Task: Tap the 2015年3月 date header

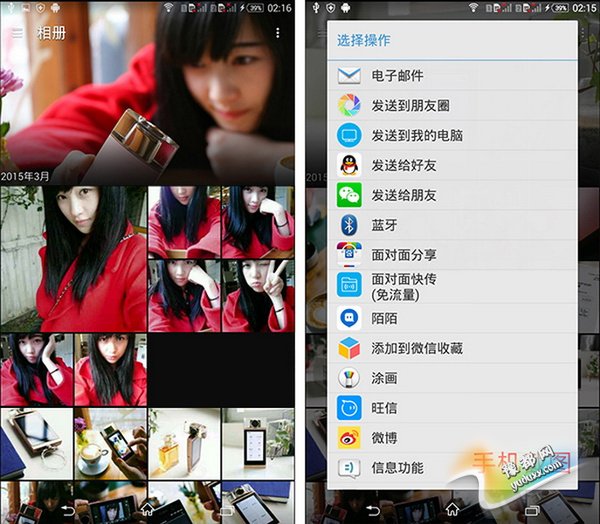Action: click(x=26, y=176)
